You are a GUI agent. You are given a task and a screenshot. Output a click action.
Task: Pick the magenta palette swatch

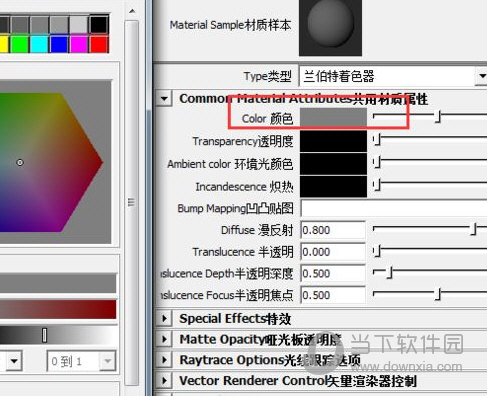point(79,44)
